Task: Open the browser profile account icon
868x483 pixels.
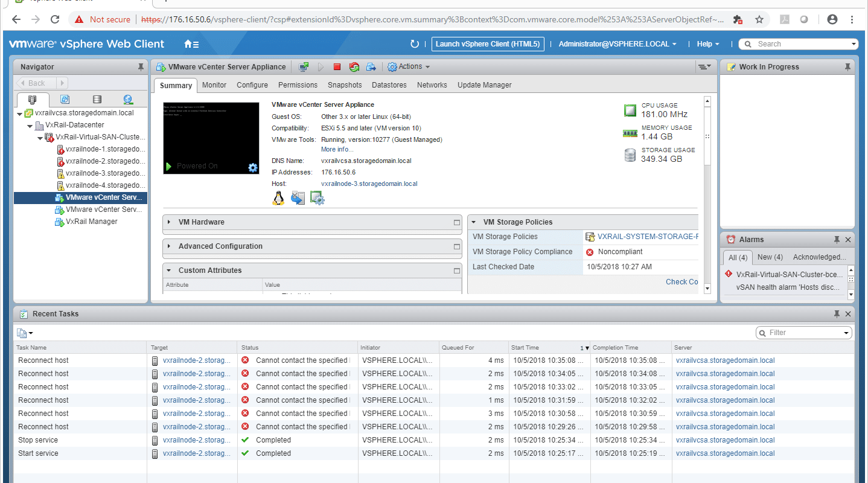Action: click(x=832, y=19)
